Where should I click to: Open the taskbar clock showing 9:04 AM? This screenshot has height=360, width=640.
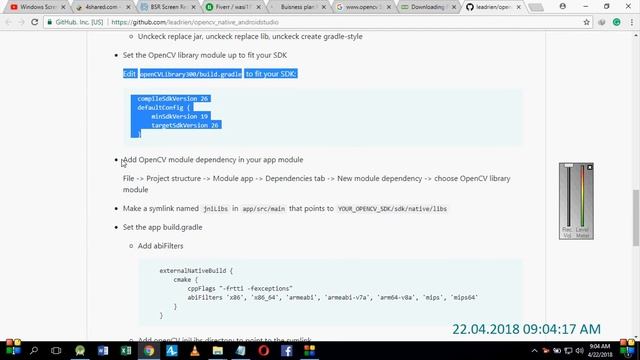(x=600, y=351)
